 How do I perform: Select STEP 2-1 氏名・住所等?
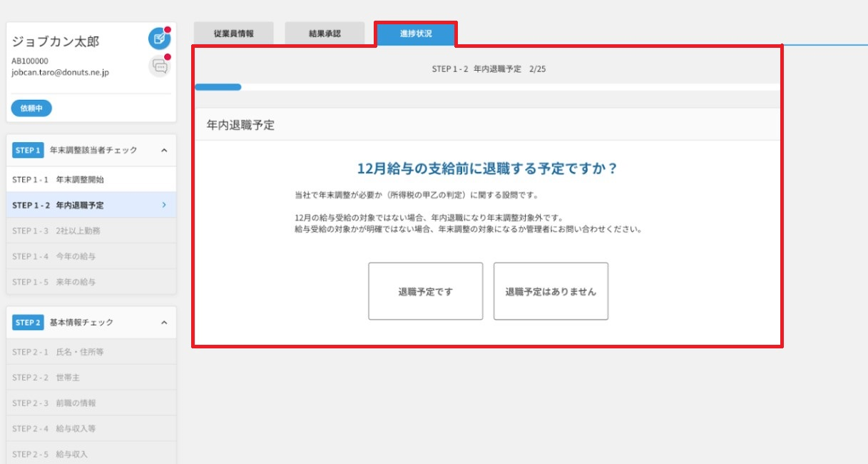[x=91, y=352]
